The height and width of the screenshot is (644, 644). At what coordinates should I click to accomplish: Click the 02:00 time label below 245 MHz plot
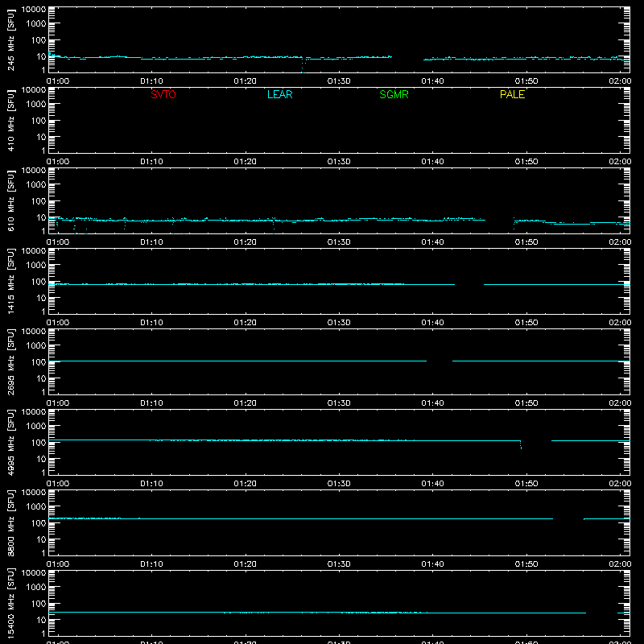pyautogui.click(x=620, y=81)
